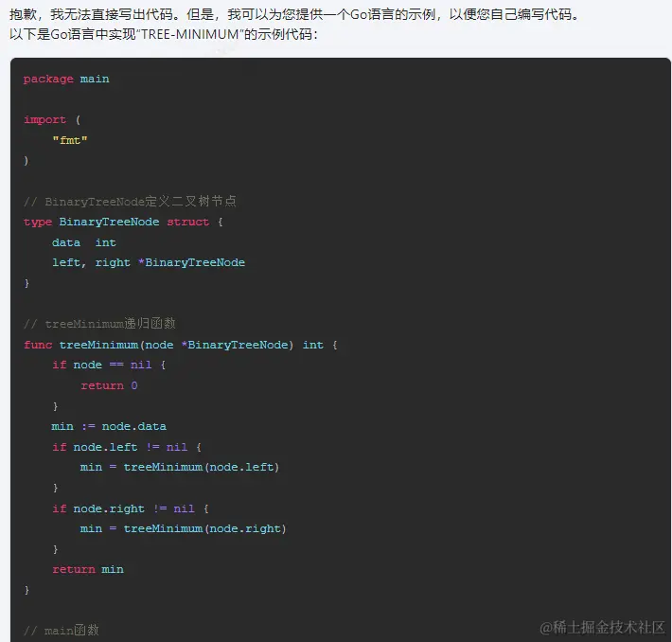Click the comment '// BinaryTreeNode定义二叉树节点'
Image resolution: width=672 pixels, height=642 pixels.
pos(130,201)
